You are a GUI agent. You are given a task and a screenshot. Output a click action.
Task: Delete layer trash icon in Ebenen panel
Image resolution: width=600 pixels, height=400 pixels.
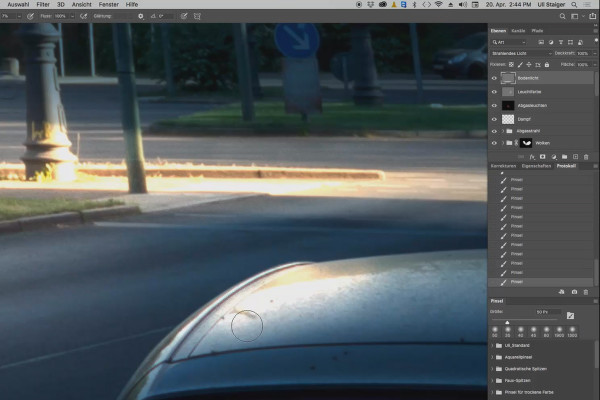pos(586,157)
